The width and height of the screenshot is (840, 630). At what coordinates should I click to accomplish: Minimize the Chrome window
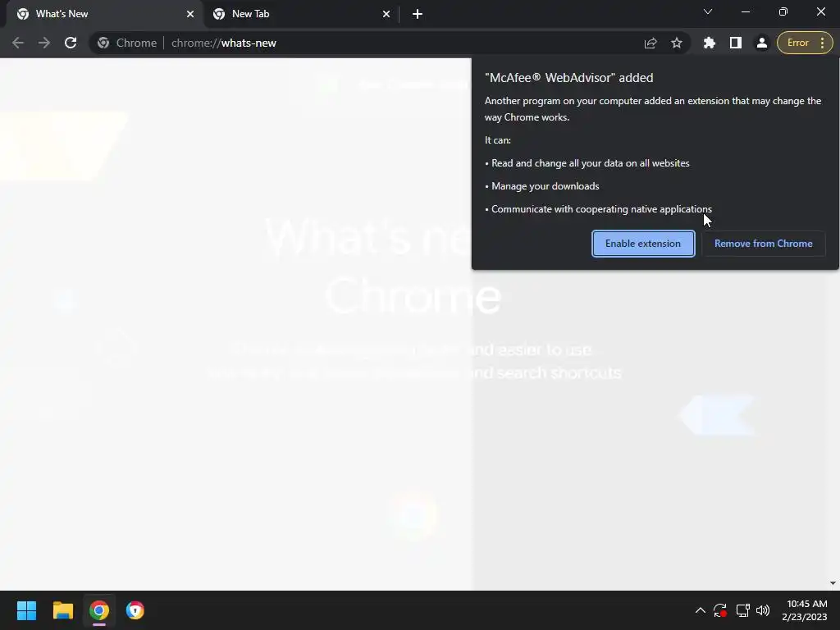[x=745, y=11]
